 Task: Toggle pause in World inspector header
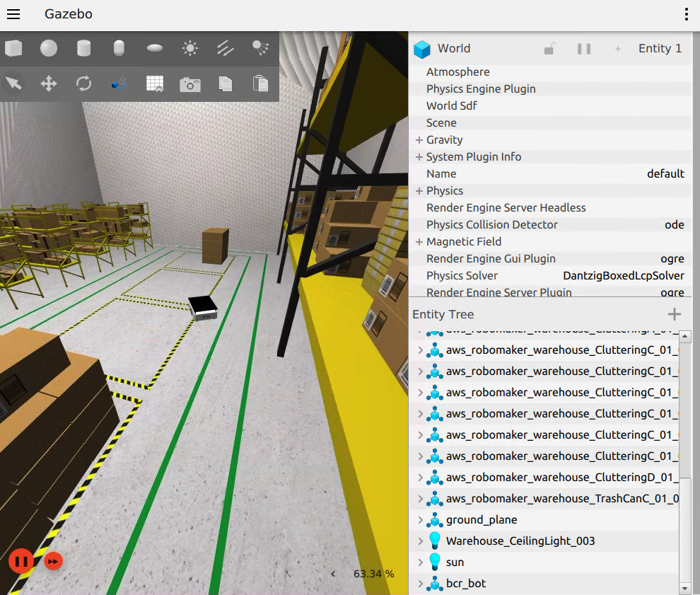(584, 49)
